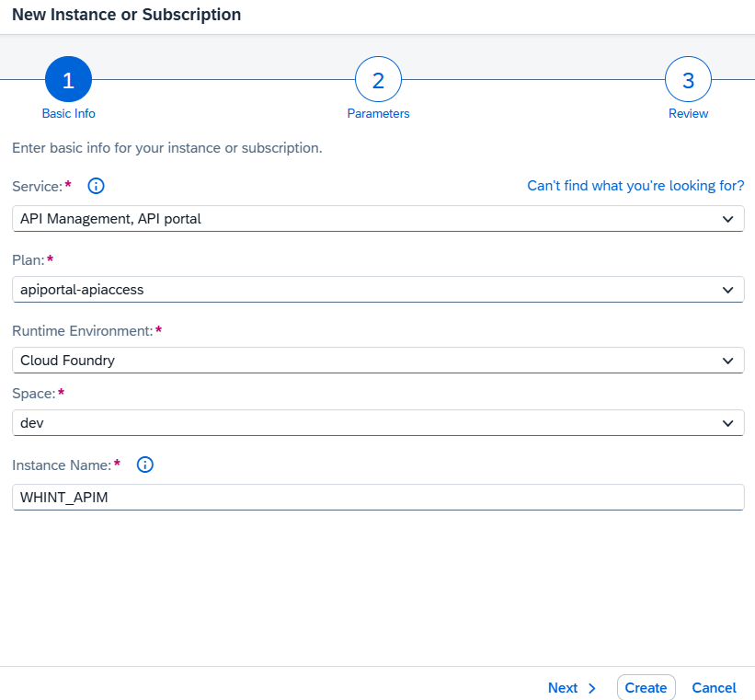Click the step 1 circle in the wizard
Screen dimensions: 755x700
tap(68, 80)
